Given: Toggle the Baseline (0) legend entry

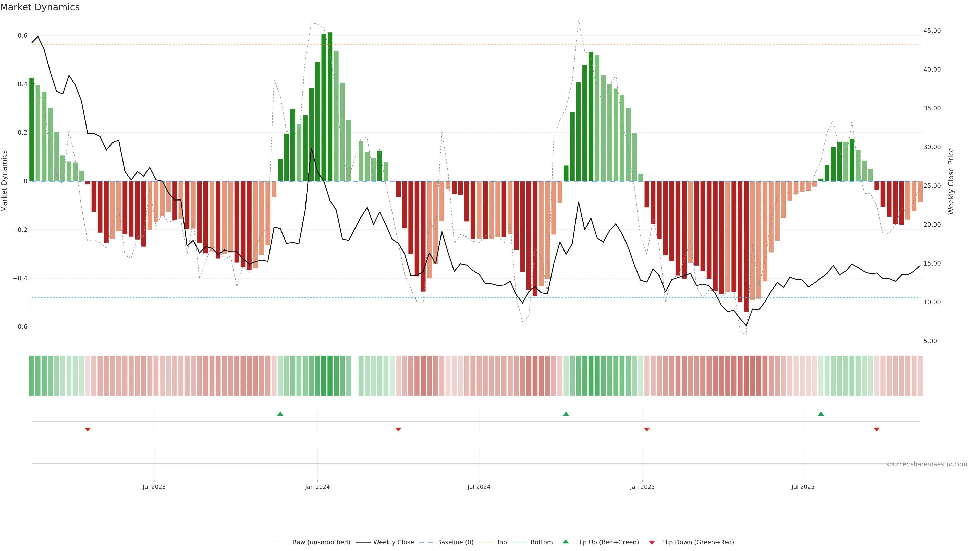Looking at the screenshot, I should tap(455, 542).
